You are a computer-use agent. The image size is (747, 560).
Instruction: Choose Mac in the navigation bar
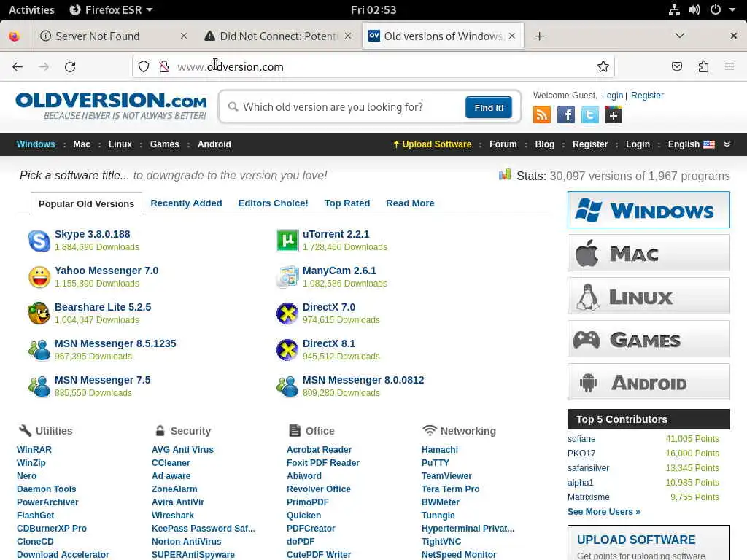click(x=82, y=144)
